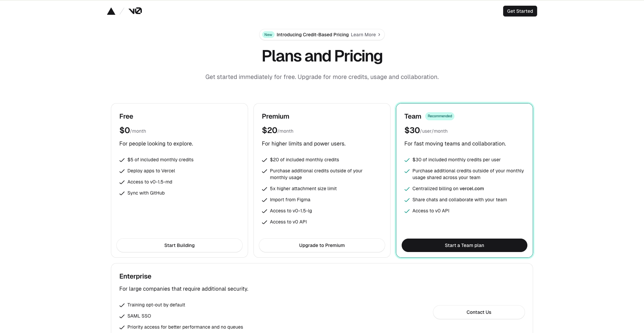Click the Plans and Pricing heading
This screenshot has height=333, width=644.
pyautogui.click(x=322, y=56)
